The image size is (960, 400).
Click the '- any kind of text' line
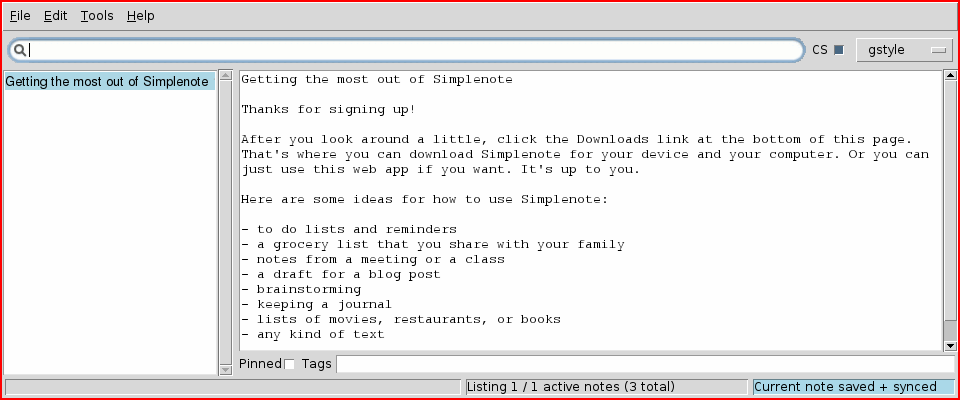(312, 334)
